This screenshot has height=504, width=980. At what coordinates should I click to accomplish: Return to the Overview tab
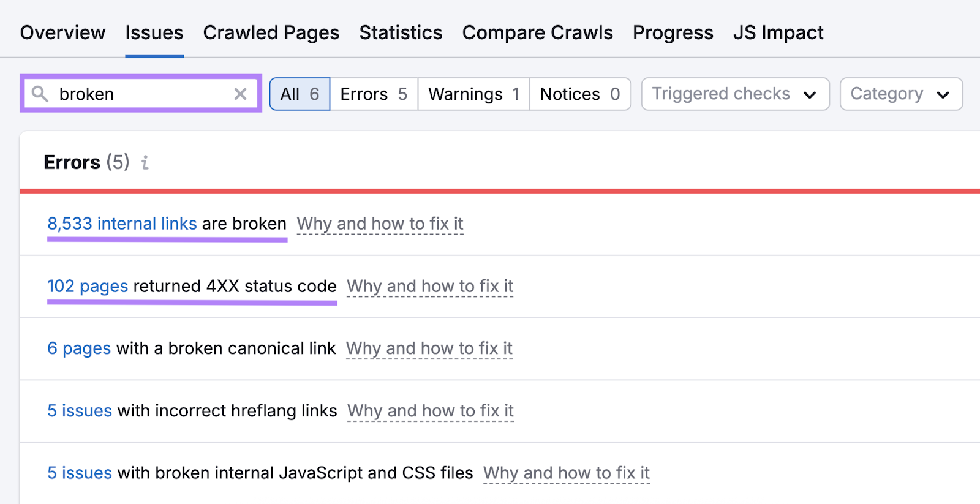(62, 32)
